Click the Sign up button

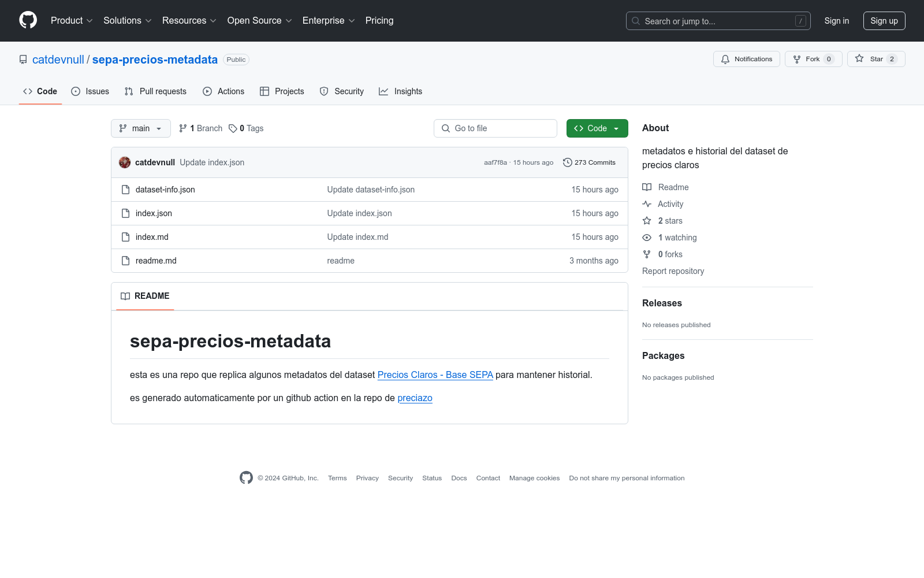point(884,21)
